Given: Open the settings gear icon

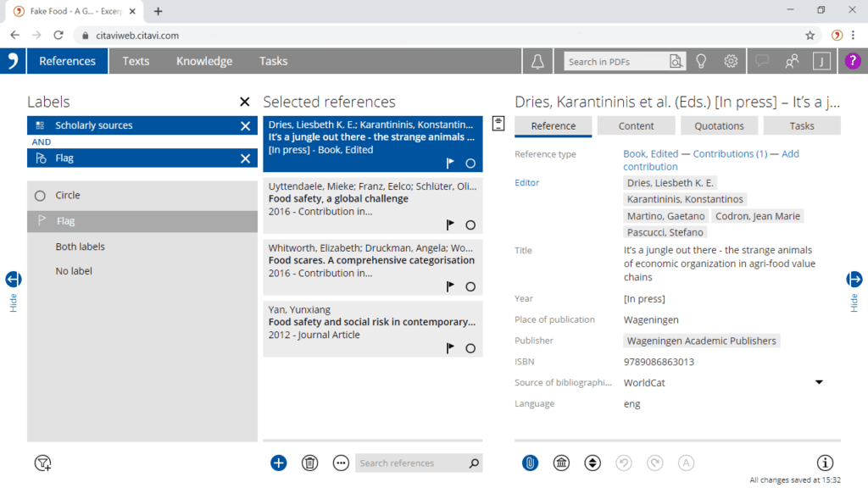Looking at the screenshot, I should tap(730, 60).
